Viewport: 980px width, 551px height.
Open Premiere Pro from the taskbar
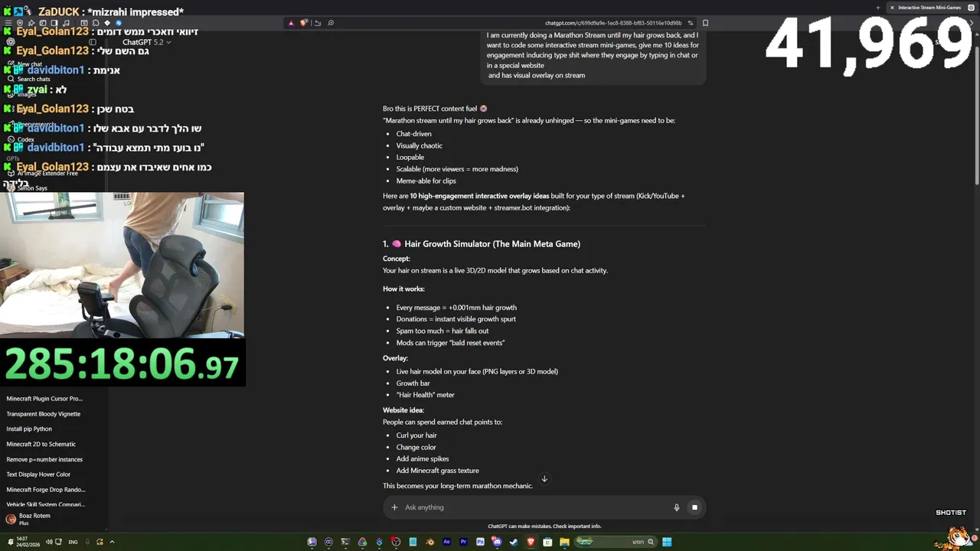(x=463, y=542)
